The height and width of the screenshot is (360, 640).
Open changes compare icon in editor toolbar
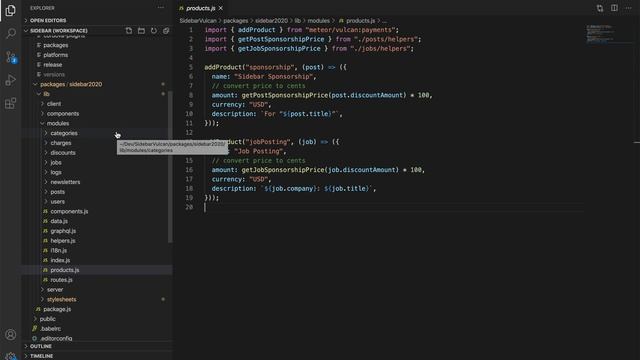(600, 8)
